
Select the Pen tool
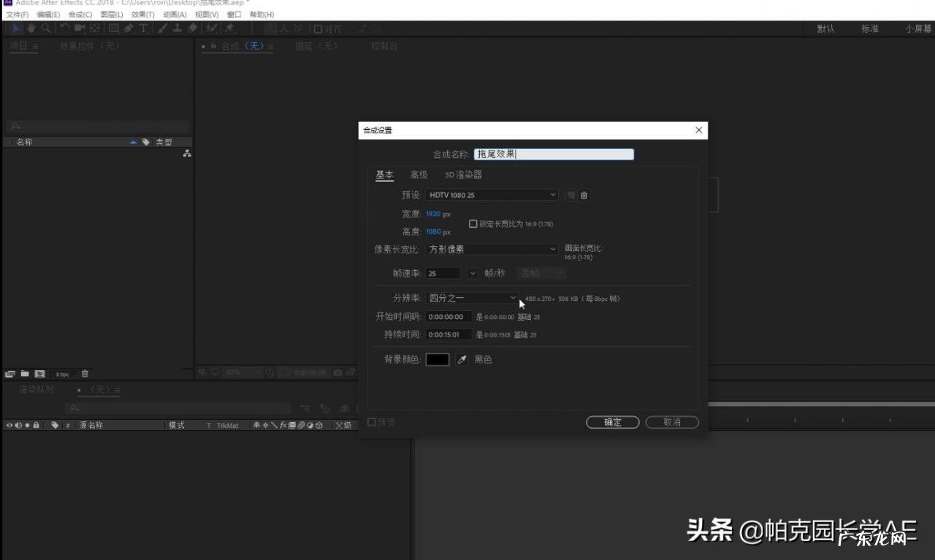coord(127,28)
